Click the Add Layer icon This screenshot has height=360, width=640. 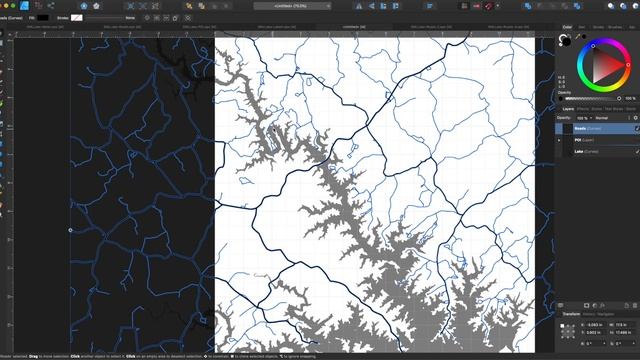[x=627, y=305]
